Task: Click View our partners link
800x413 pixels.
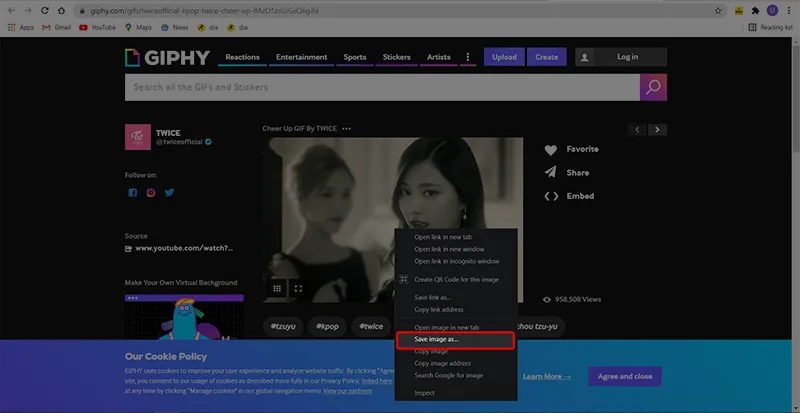Action: (x=347, y=391)
